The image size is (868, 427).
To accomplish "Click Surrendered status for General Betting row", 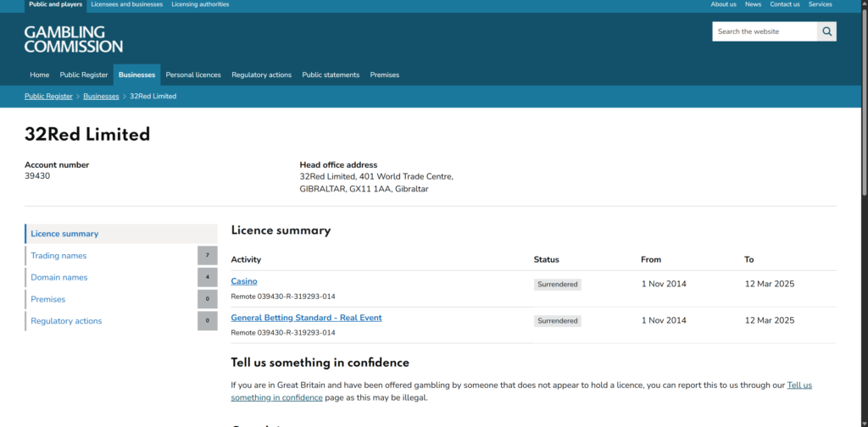I will (558, 321).
